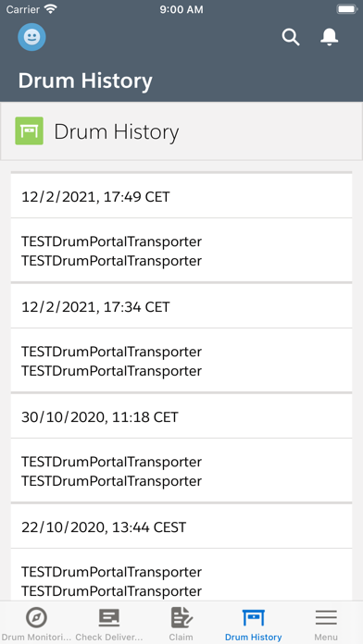This screenshot has height=644, width=363.
Task: Tap the green Drum History object icon
Action: coord(30,130)
